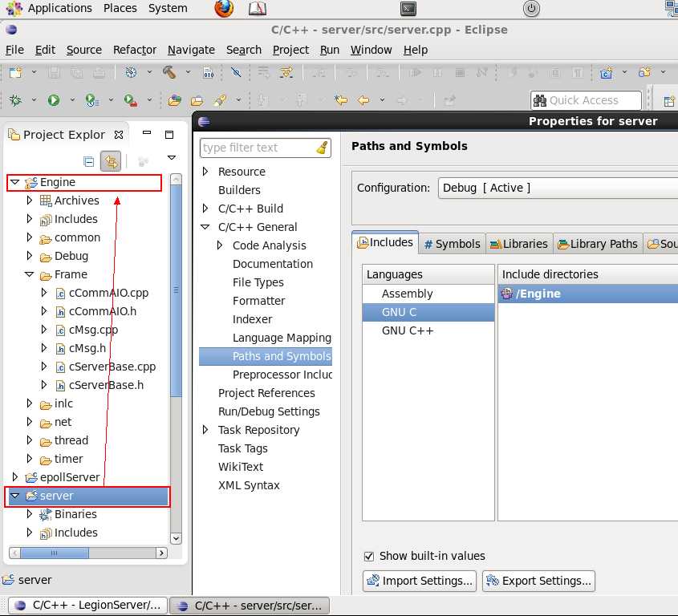Close the Project Explorer view tab
This screenshot has height=616, width=678.
click(x=119, y=135)
